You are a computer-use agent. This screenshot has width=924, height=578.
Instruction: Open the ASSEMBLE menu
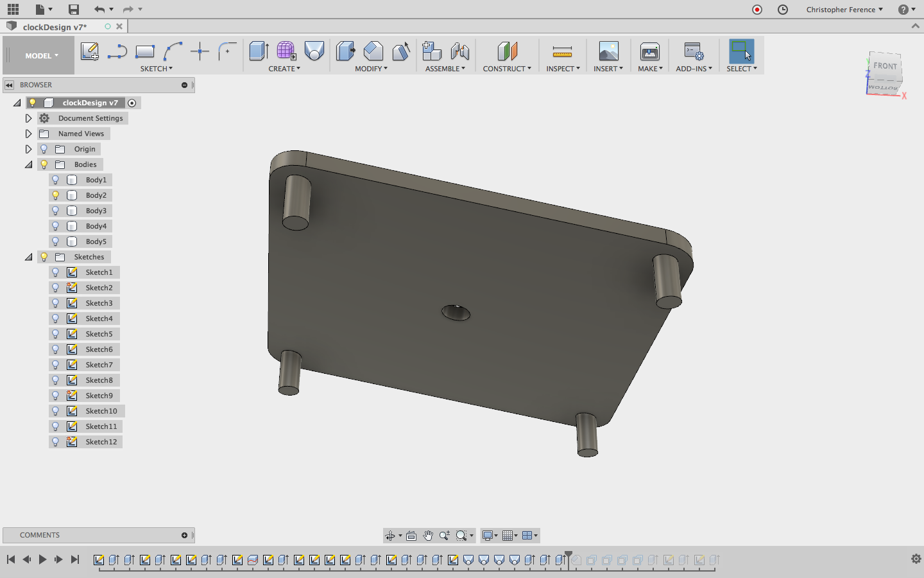pyautogui.click(x=445, y=69)
